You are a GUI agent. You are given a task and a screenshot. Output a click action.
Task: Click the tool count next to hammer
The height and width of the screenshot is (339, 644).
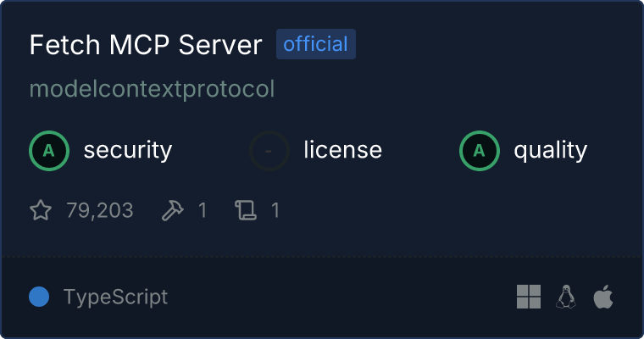pos(203,210)
